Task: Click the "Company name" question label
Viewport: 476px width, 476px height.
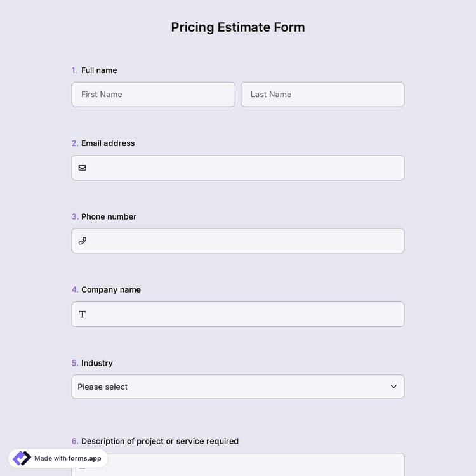Action: 111,289
